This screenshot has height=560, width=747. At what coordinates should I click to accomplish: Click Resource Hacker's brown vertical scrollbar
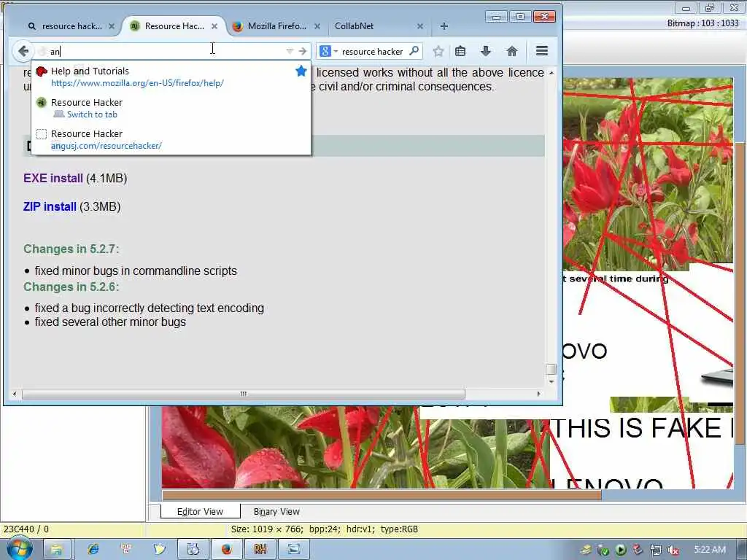click(x=740, y=293)
